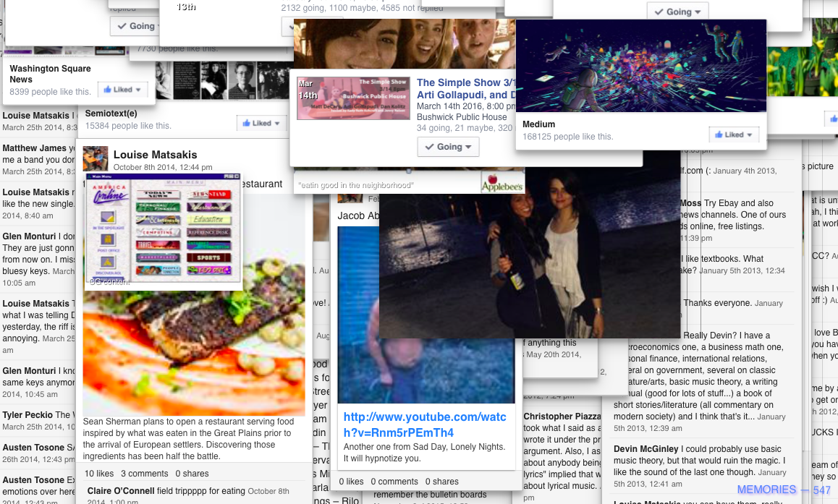838x504 pixels.
Task: Click Louise Matsakis name in October 8th post header
Action: coord(155,155)
